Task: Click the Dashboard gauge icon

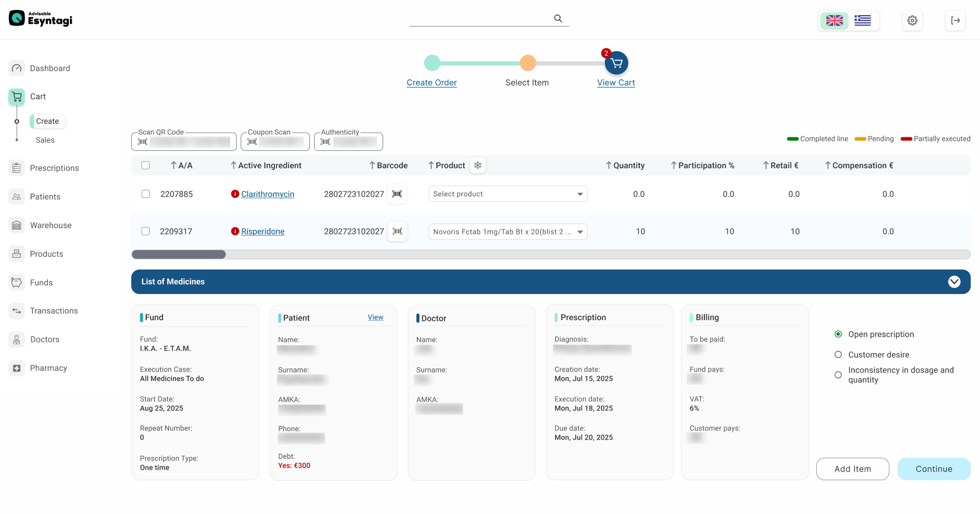Action: [17, 68]
